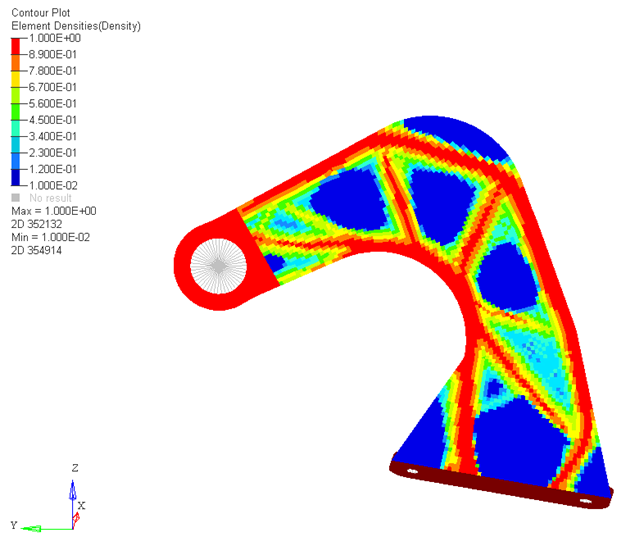Click the gray 'No result' swatch
The height and width of the screenshot is (542, 638).
pyautogui.click(x=15, y=198)
